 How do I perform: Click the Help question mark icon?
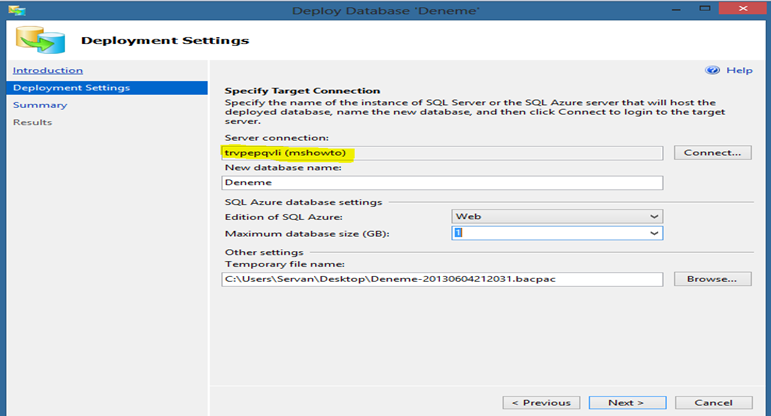tap(712, 70)
